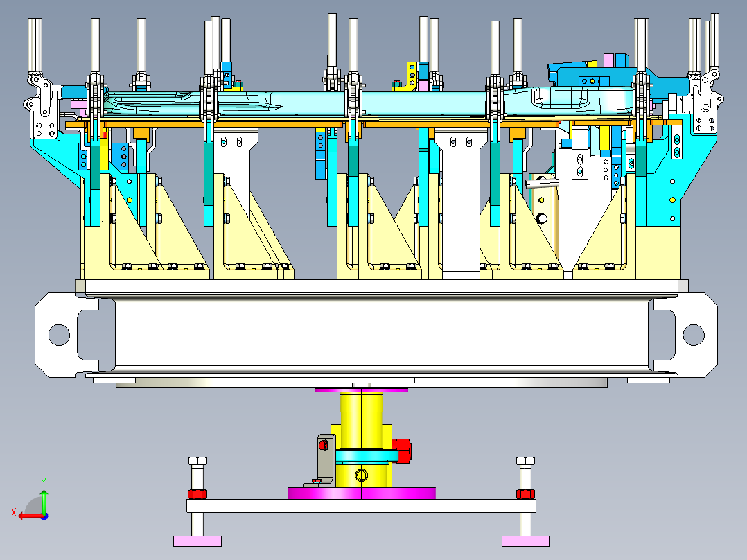Select the right red nut on the base plate
This screenshot has width=747, height=560.
[525, 493]
